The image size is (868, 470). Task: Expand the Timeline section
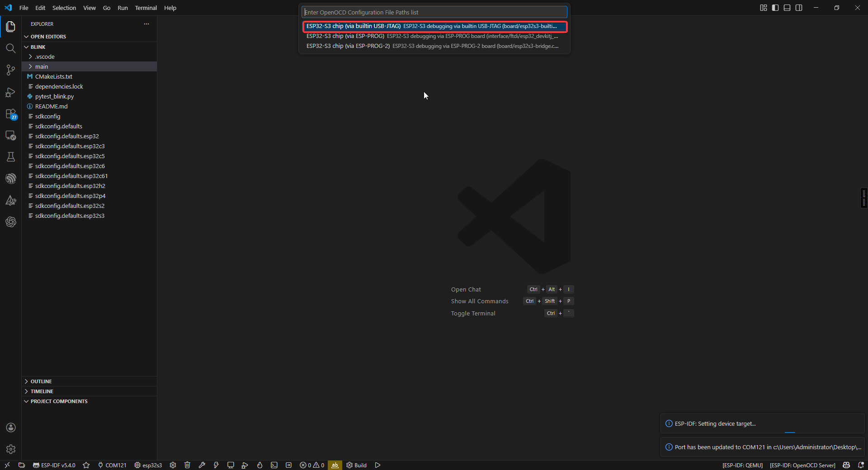(90, 391)
